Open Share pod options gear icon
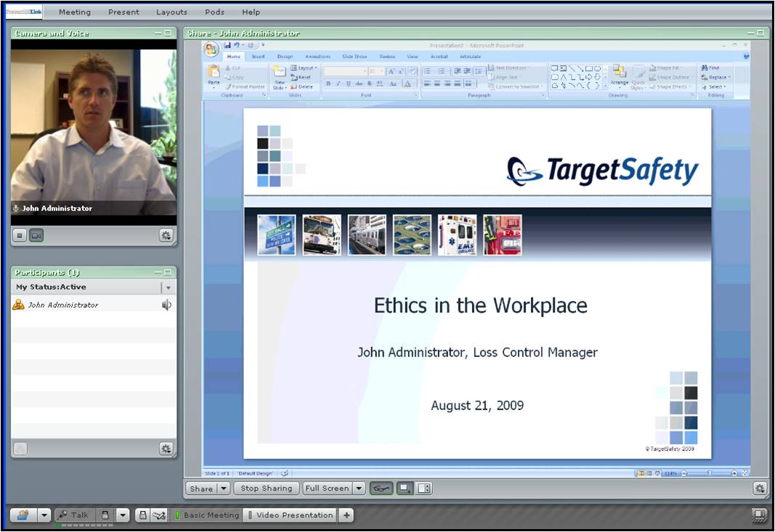775x532 pixels. 760,488
